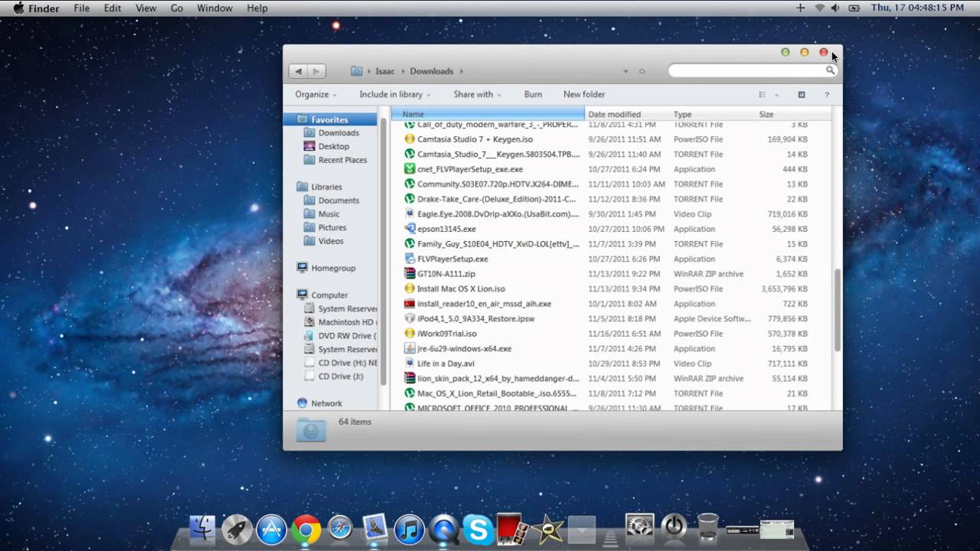Click the forward navigation arrow

[316, 71]
